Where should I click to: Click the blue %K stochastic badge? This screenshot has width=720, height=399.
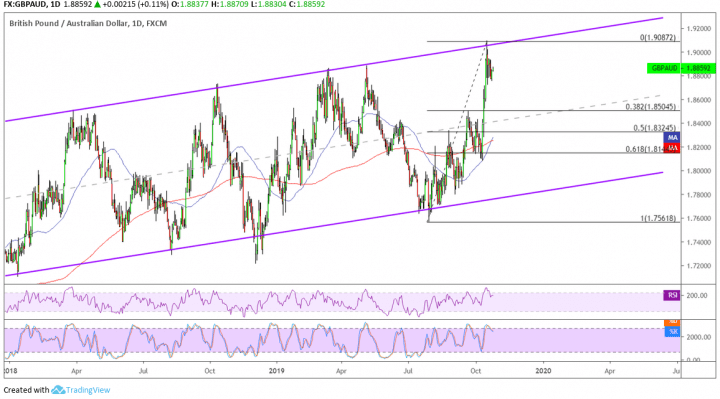point(672,332)
